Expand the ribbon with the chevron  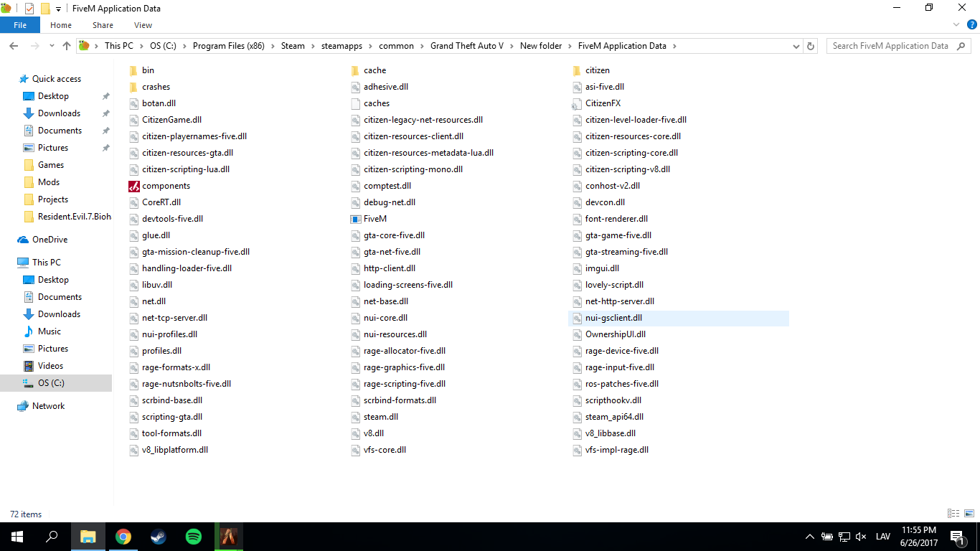pos(956,24)
